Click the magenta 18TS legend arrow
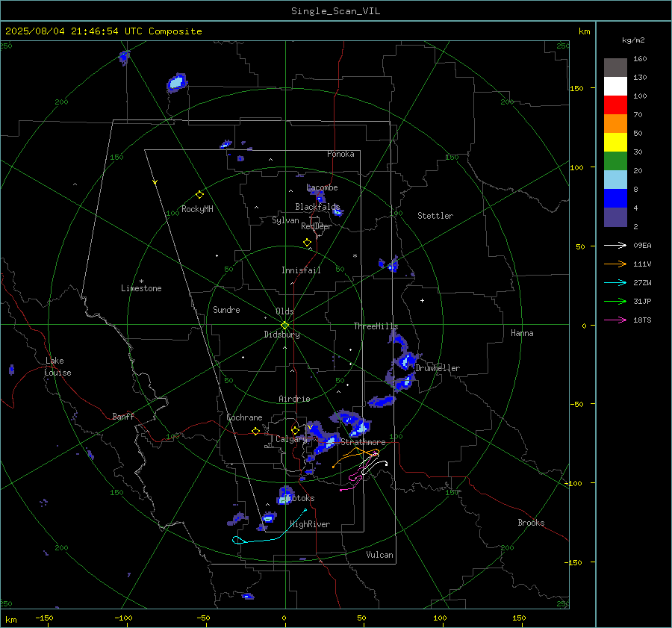This screenshot has height=628, width=672. [x=615, y=320]
